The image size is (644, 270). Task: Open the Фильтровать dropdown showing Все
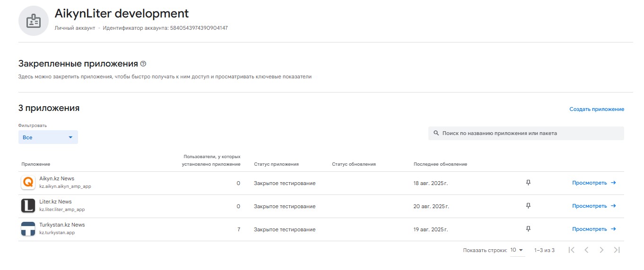point(48,137)
